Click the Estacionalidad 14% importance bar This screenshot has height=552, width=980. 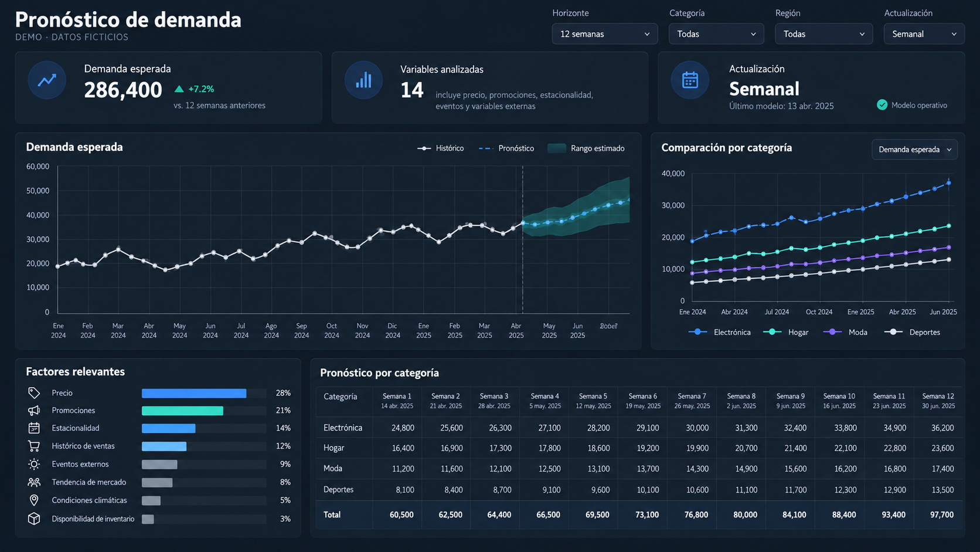click(168, 428)
